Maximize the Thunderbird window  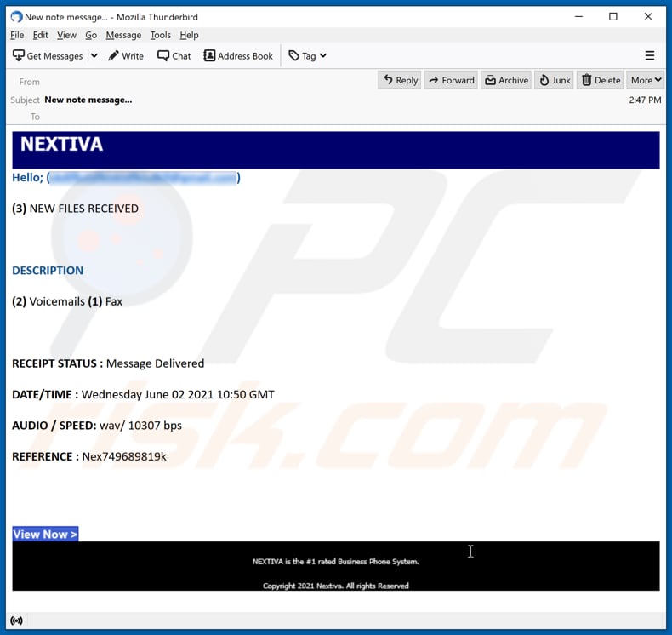(x=613, y=17)
